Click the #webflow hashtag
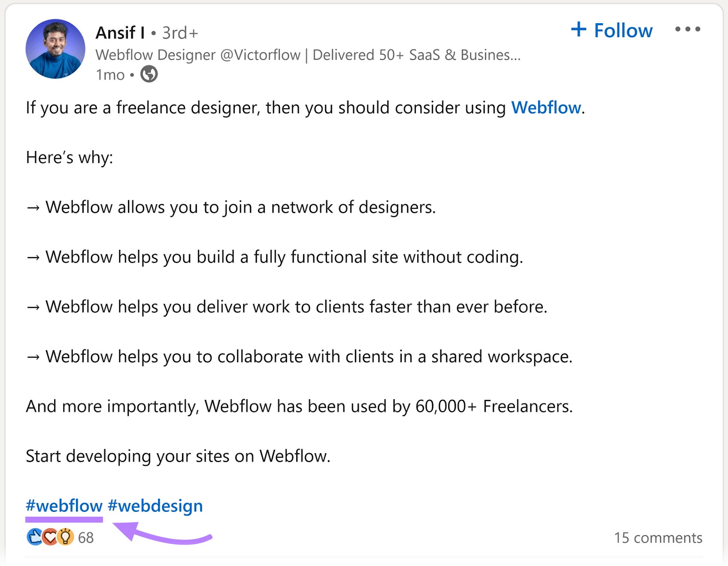Image resolution: width=728 pixels, height=566 pixels. click(64, 505)
